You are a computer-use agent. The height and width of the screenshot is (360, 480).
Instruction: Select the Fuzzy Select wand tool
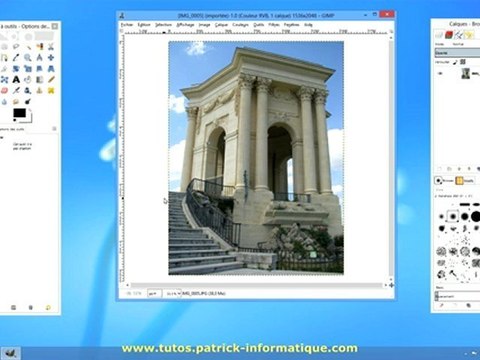tap(28, 47)
